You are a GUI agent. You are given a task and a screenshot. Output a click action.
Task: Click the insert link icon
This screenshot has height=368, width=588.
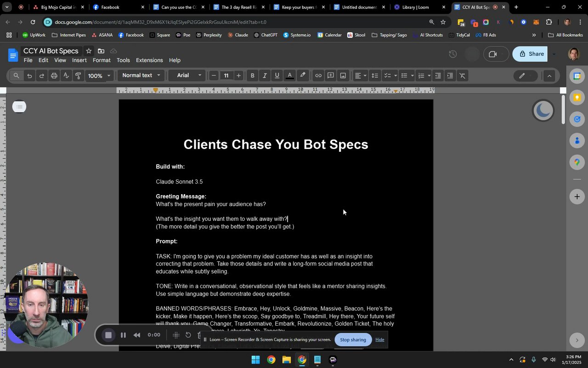pos(318,76)
